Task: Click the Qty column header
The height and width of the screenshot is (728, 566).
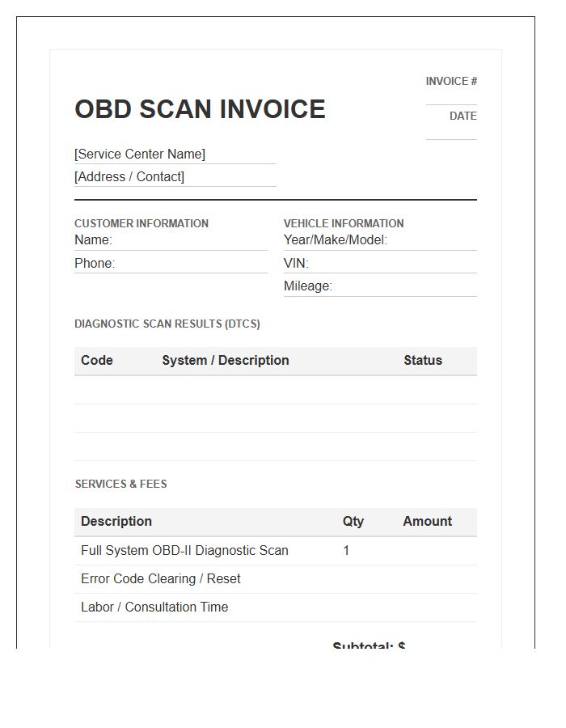Action: [x=353, y=522]
